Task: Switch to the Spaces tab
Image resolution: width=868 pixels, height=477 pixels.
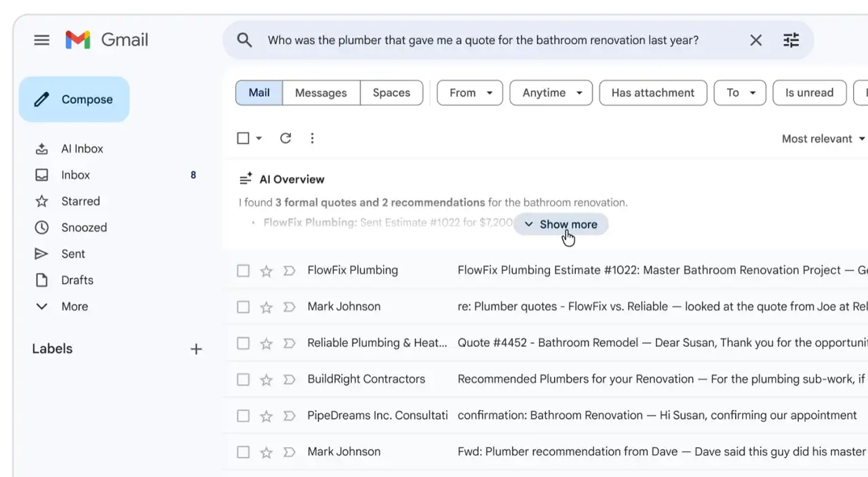Action: [391, 93]
